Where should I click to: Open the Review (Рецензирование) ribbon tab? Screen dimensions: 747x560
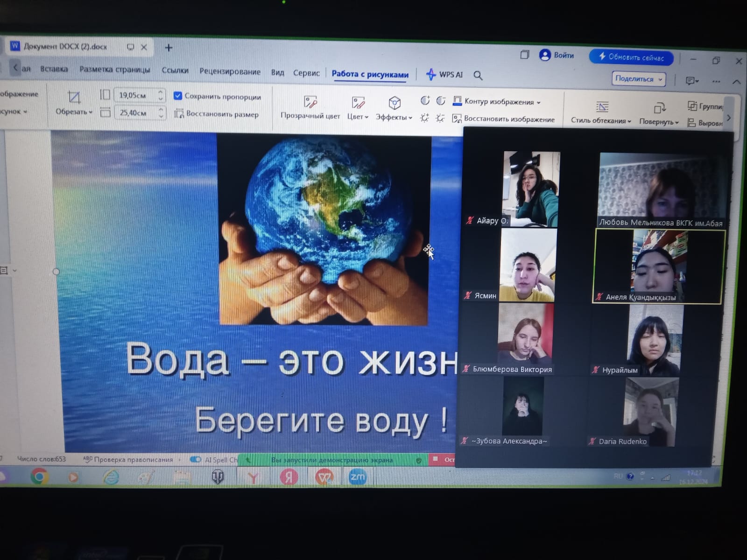(230, 71)
